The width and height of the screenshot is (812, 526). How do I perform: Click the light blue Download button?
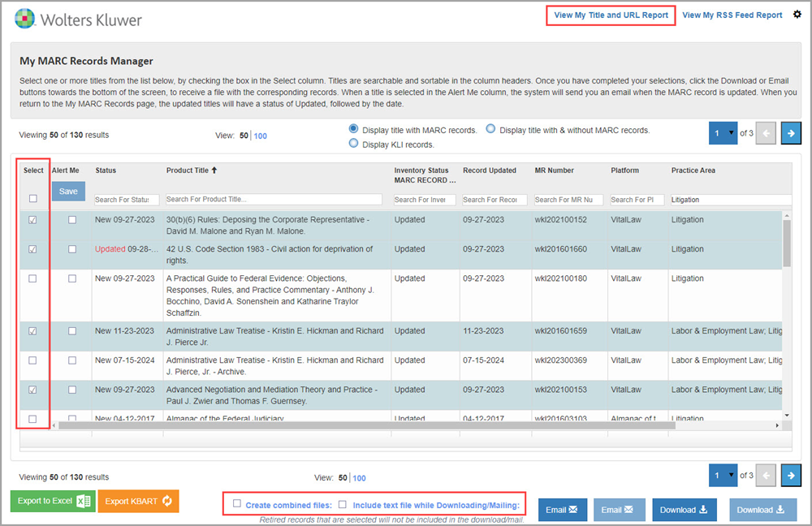(762, 510)
